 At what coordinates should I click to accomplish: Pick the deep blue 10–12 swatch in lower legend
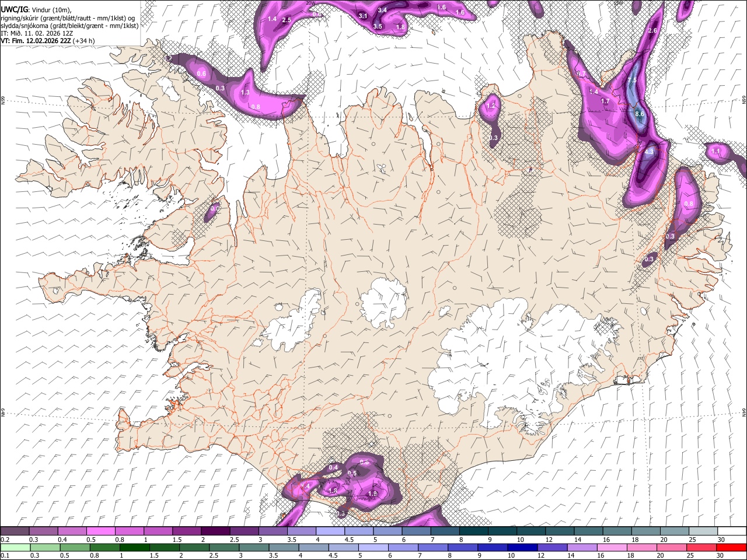click(x=522, y=547)
